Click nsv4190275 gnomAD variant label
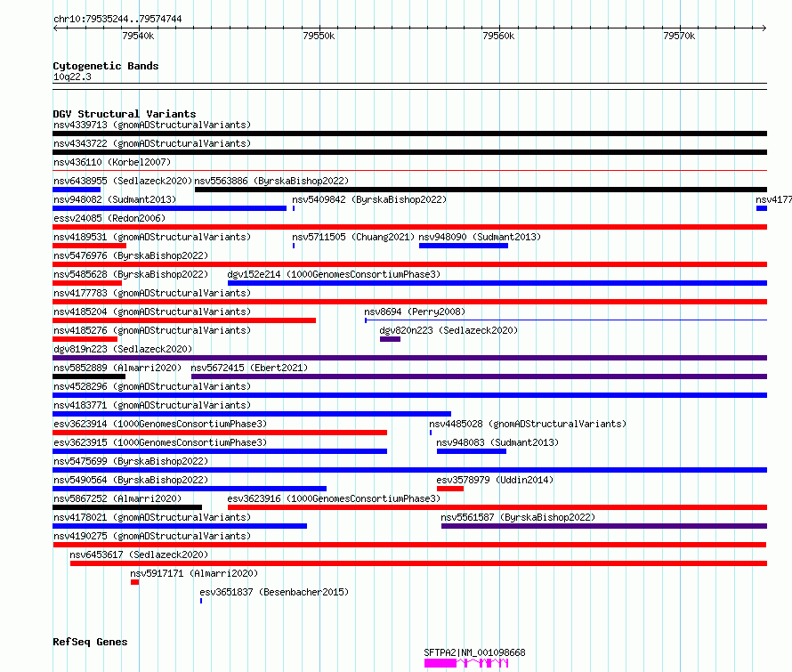The width and height of the screenshot is (792, 672). [x=152, y=536]
